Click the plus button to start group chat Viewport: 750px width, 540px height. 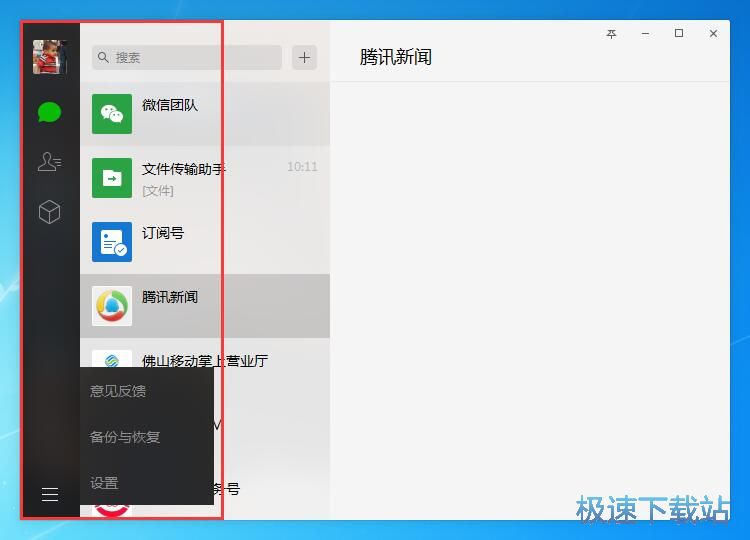tap(304, 57)
